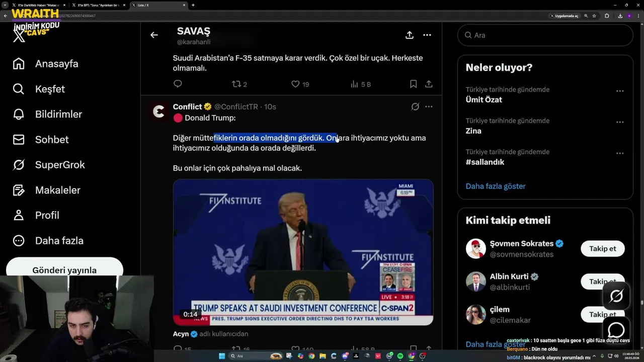644x362 pixels.
Task: Click the back arrow beside SAVAŞ
Action: (154, 35)
